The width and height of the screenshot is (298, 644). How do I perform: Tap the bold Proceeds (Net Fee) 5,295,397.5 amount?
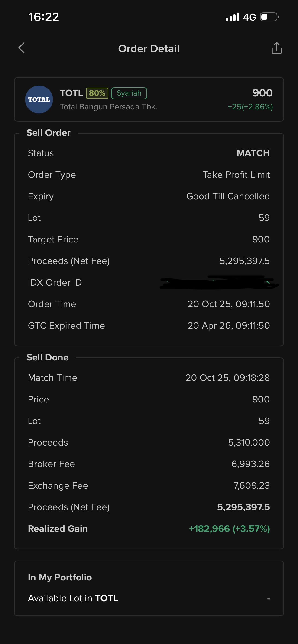243,507
